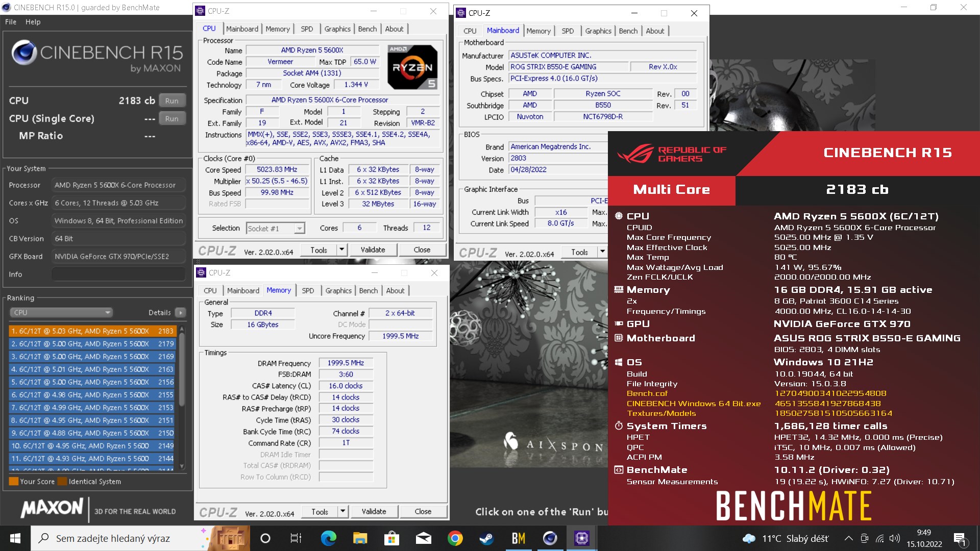Screen dimensions: 980x551
Task: Open Memory tab in Mainboard window
Action: (x=538, y=31)
